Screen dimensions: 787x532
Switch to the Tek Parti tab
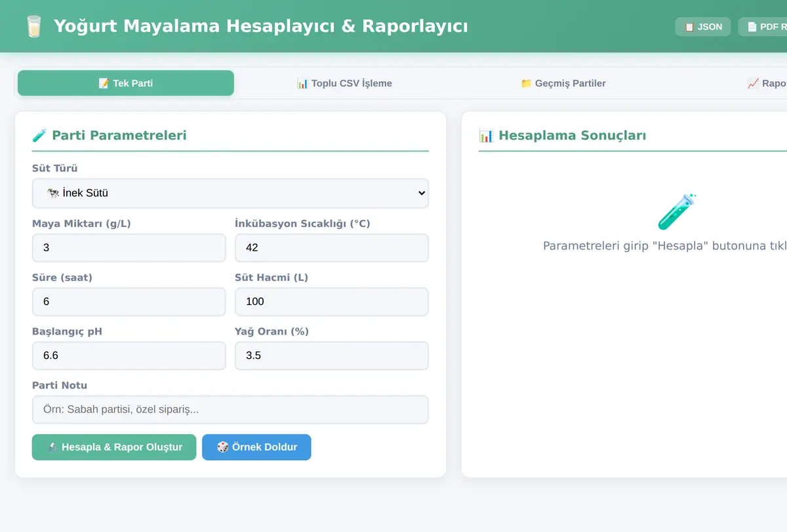(126, 83)
